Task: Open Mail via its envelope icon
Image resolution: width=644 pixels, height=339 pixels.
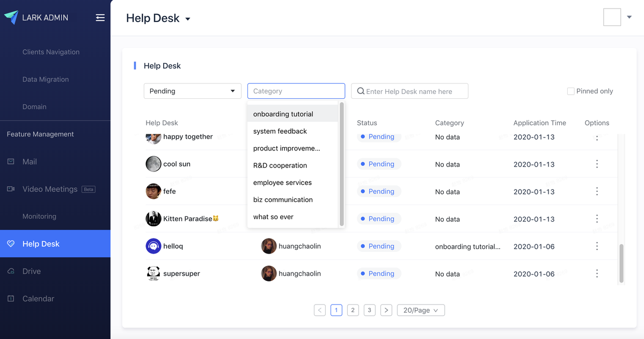Action: tap(11, 162)
